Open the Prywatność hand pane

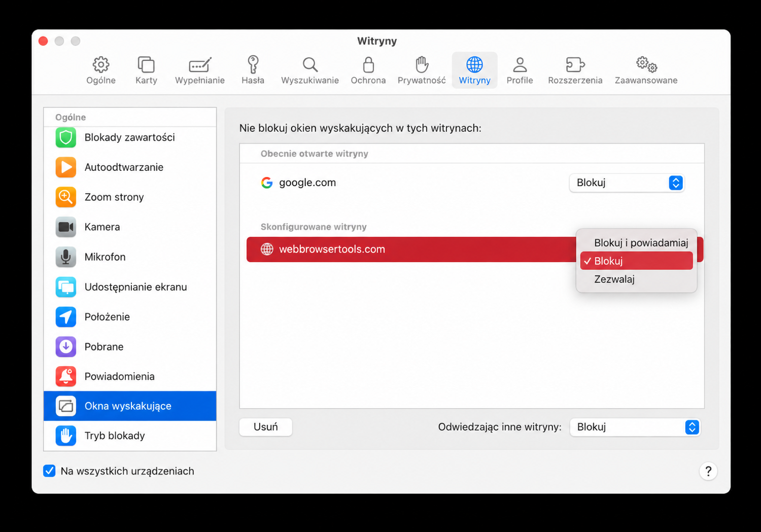(422, 70)
